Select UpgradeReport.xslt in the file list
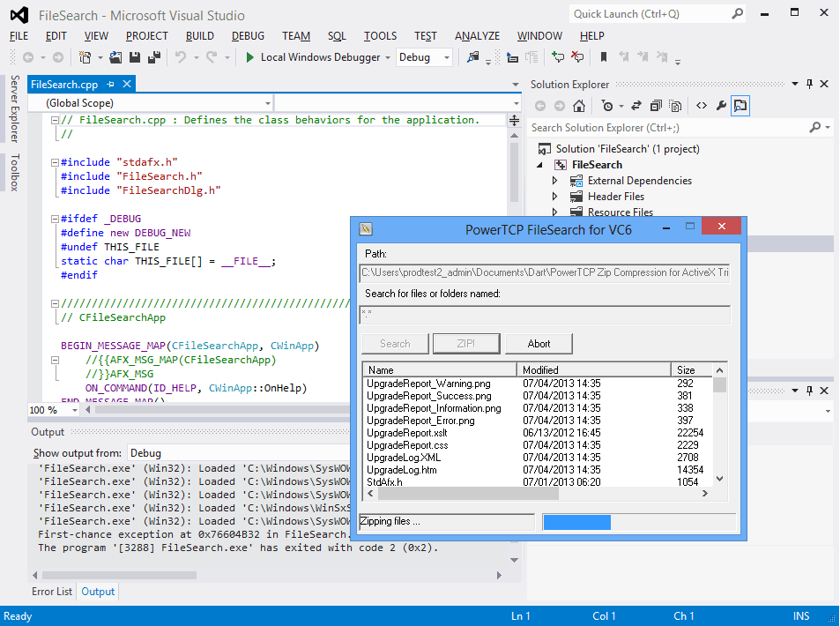This screenshot has width=840, height=626. pyautogui.click(x=407, y=433)
